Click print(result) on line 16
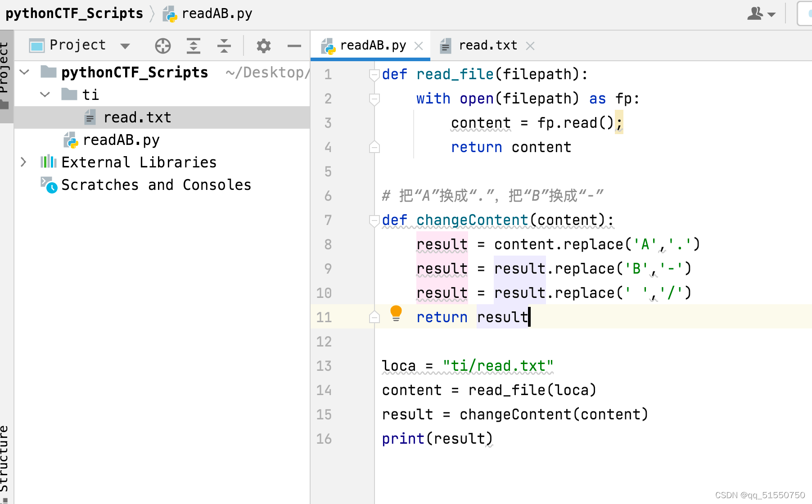Viewport: 812px width, 504px height. click(438, 439)
